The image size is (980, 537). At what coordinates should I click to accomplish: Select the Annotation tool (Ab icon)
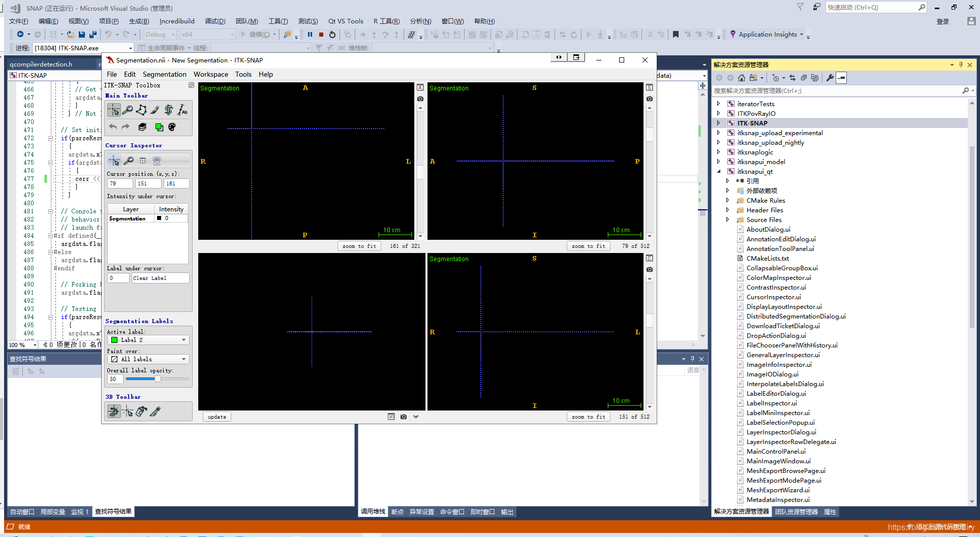pos(181,110)
